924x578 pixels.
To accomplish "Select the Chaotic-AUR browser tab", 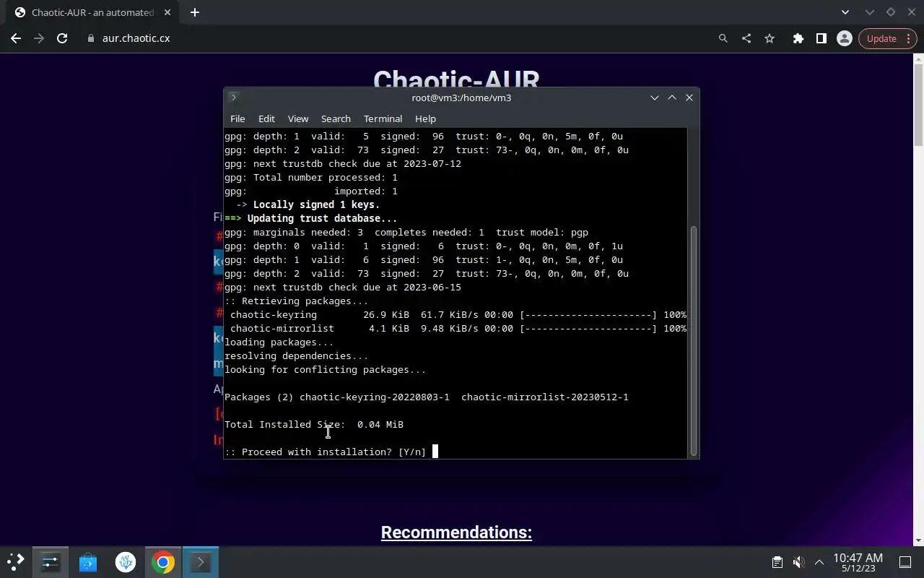I will (92, 12).
